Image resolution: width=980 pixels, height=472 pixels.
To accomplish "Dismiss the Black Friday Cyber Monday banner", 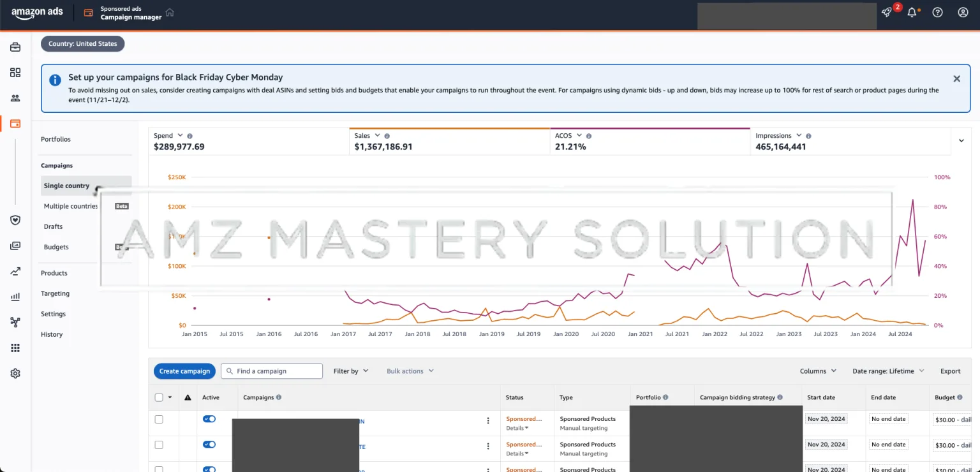I will tap(956, 79).
